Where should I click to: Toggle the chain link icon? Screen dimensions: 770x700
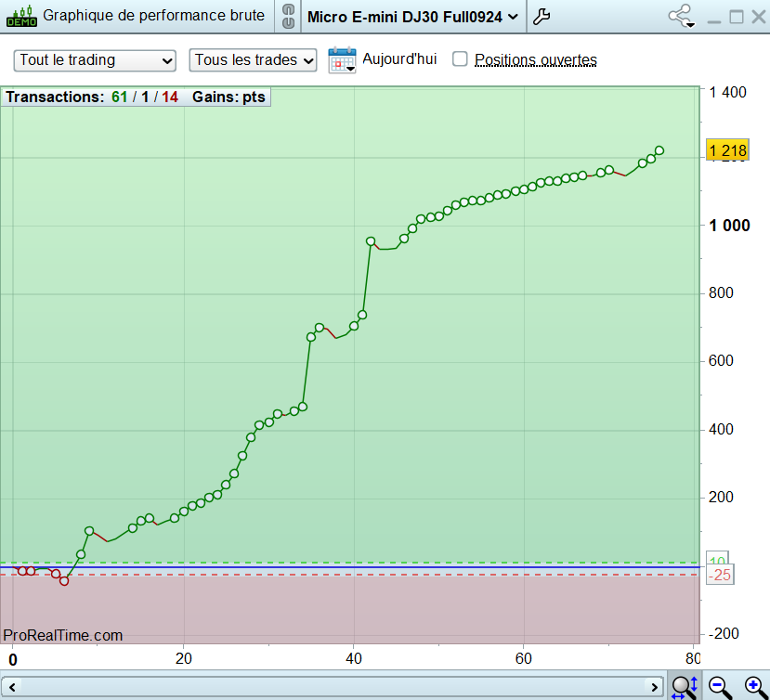(288, 17)
